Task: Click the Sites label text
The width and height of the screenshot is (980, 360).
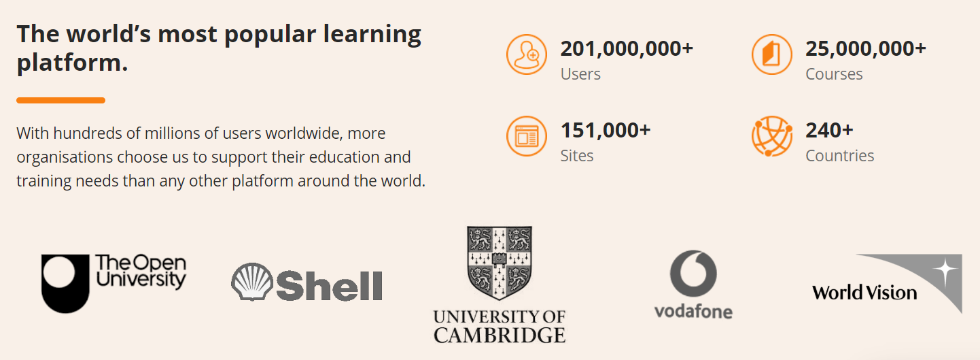Action: click(577, 156)
